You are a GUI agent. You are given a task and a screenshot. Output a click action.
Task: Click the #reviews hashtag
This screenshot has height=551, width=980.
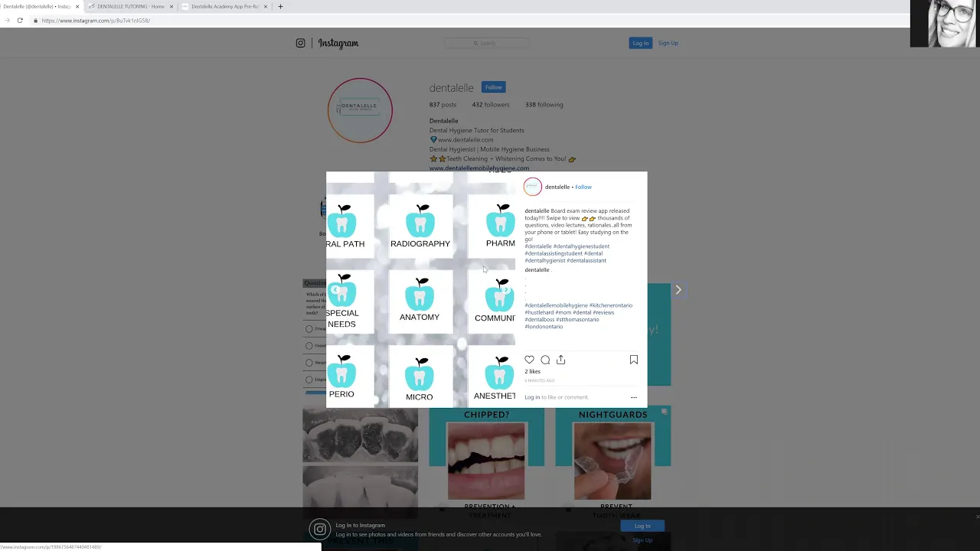(603, 312)
